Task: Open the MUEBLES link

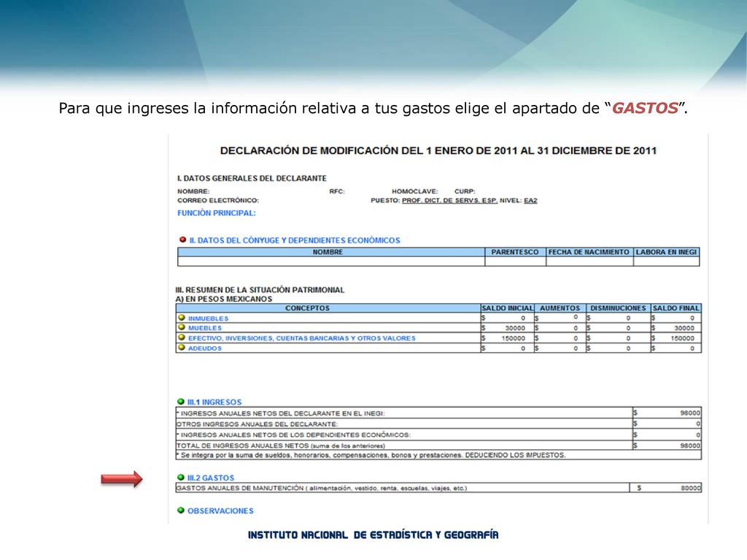Action: (x=205, y=328)
